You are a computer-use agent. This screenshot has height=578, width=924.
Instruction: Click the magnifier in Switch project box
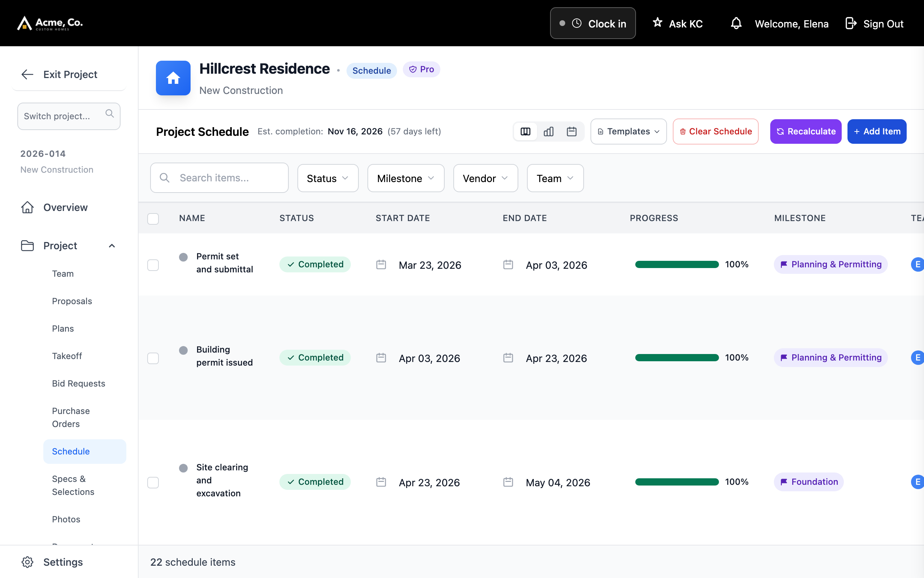[110, 113]
